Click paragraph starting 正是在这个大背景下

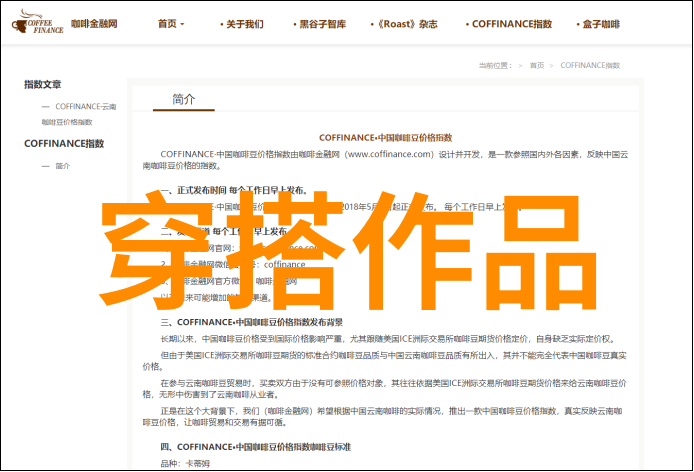tap(383, 417)
